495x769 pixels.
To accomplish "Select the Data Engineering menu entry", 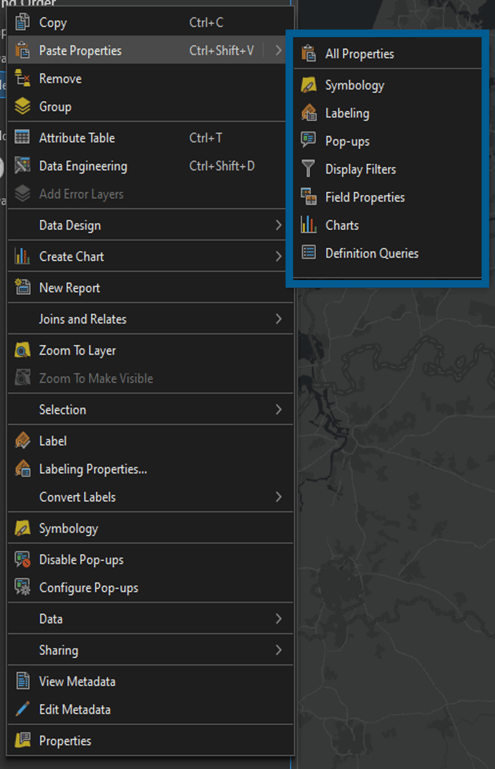I will [x=151, y=166].
